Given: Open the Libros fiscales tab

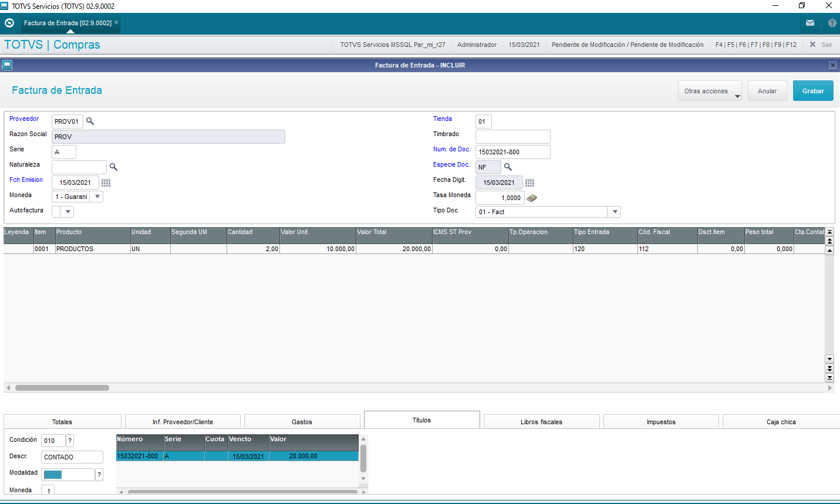Looking at the screenshot, I should point(541,422).
